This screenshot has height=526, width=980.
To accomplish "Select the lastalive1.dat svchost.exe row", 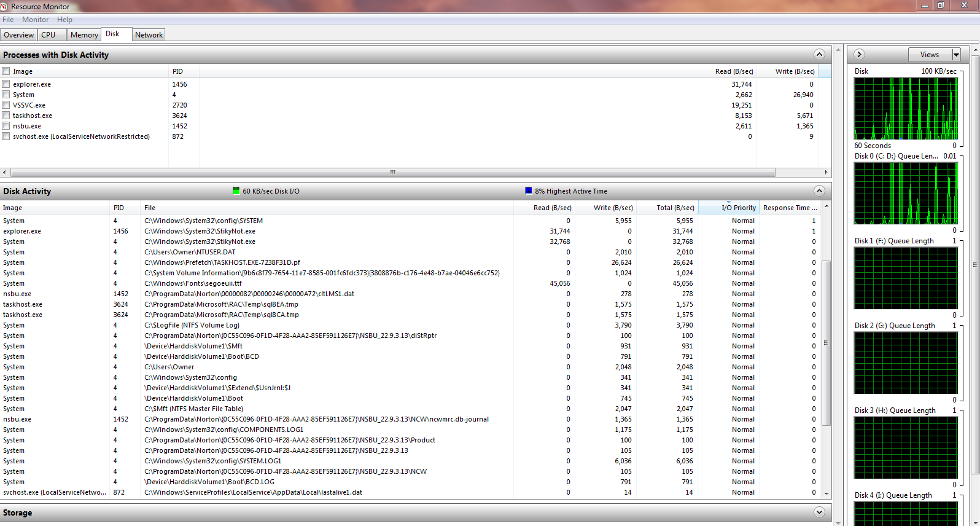I will point(410,492).
